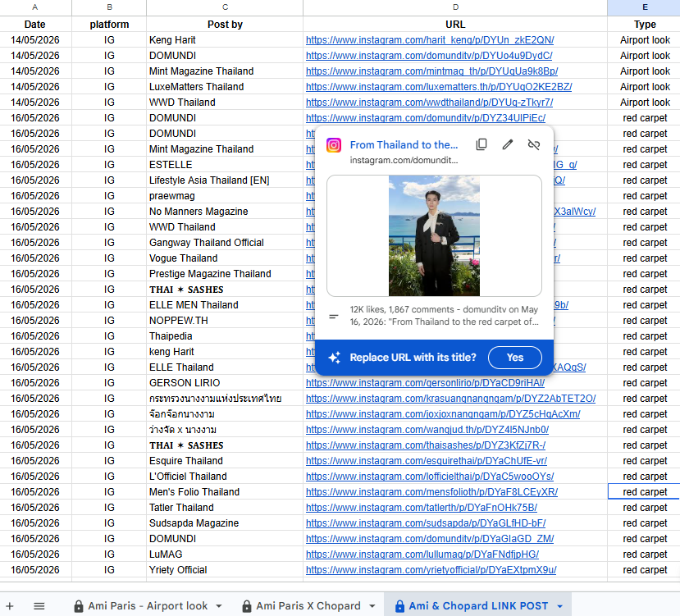The image size is (680, 616).
Task: Switch to Ami Paris X Chopard sheet
Action: (308, 605)
